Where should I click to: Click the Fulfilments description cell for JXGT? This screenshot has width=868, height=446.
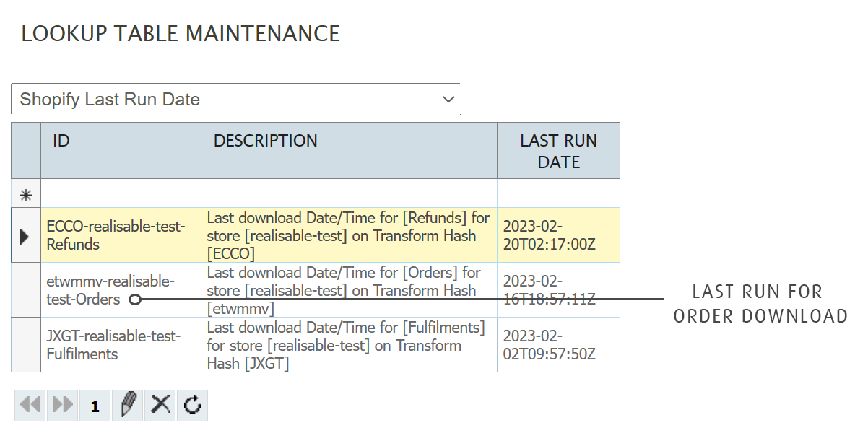(x=349, y=345)
